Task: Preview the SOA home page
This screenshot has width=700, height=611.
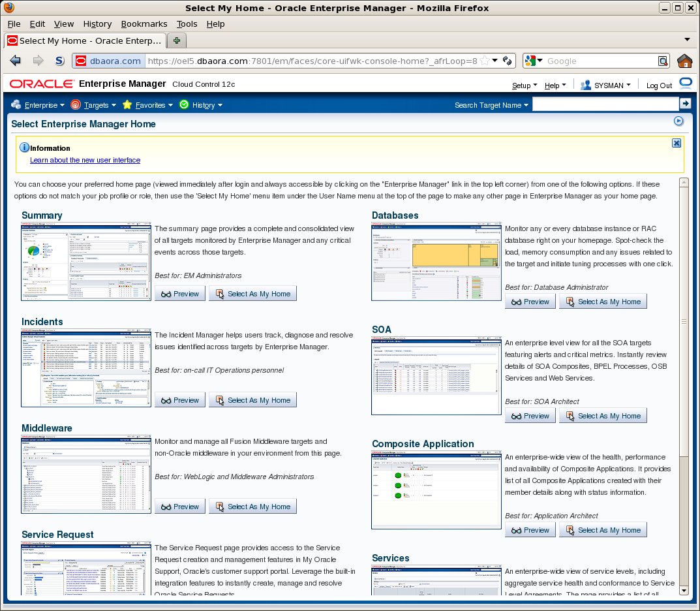Action: [x=530, y=416]
